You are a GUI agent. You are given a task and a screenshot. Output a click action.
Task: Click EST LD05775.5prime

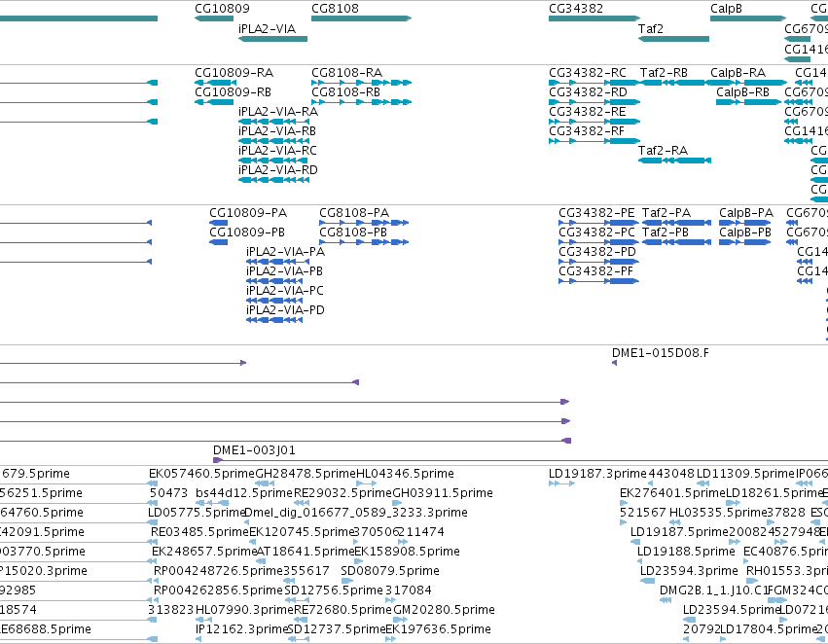click(x=197, y=513)
